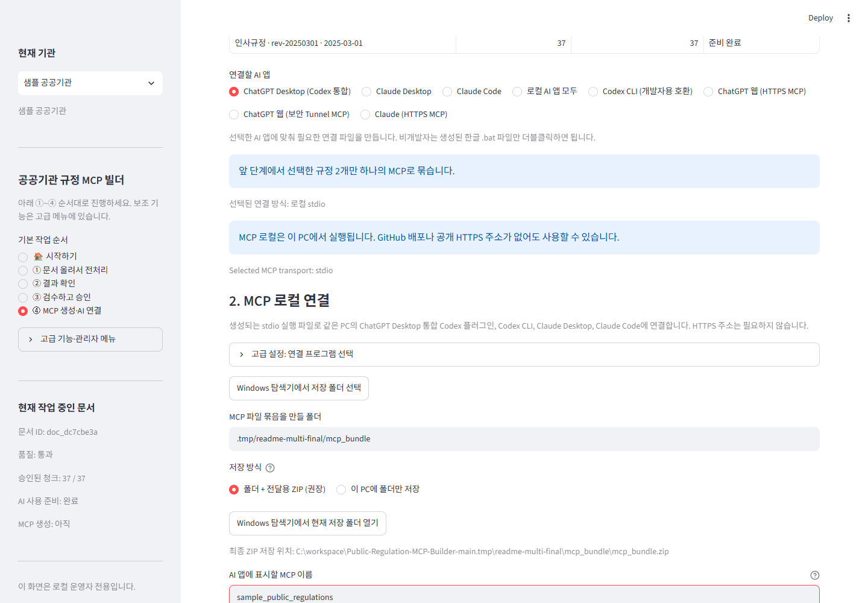868x603 pixels.
Task: Click the 문서 ID: doc_dc7cbe3a text
Action: (58, 432)
